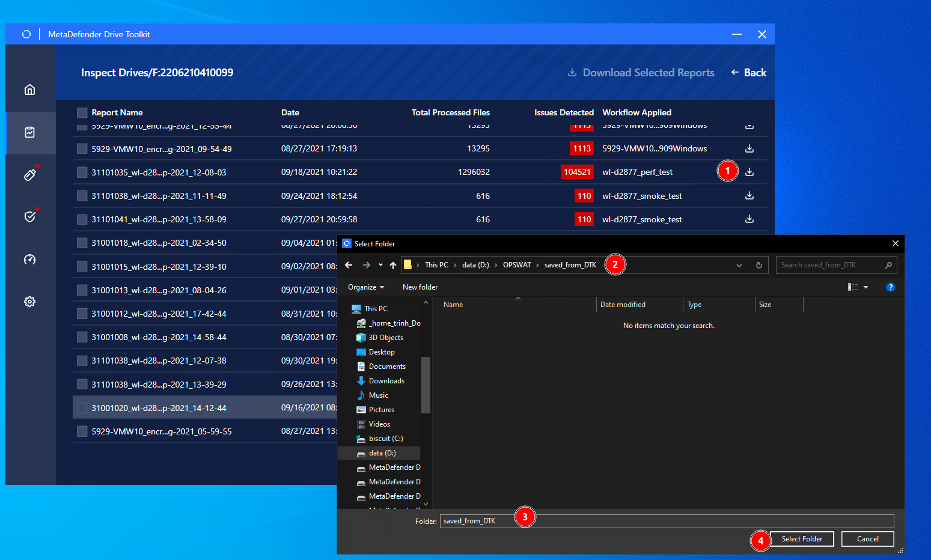Go Back from Inspect Drives page
931x560 pixels.
coord(748,73)
